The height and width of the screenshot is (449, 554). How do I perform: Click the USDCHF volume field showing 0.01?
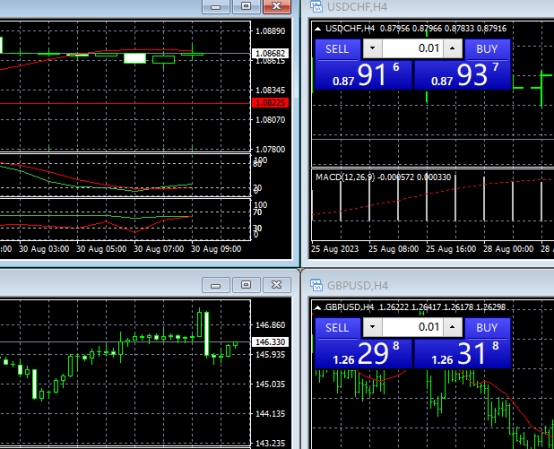[413, 48]
